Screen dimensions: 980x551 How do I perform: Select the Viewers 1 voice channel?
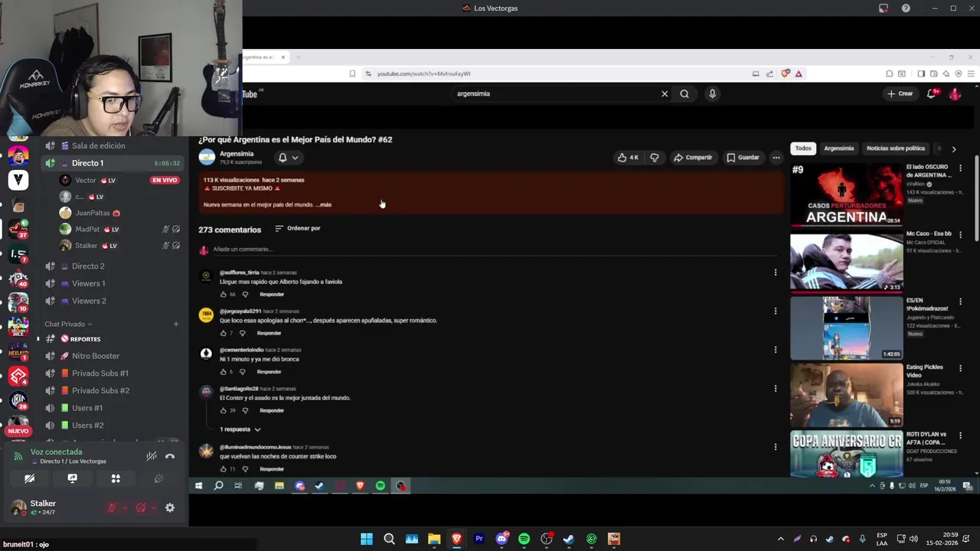pyautogui.click(x=89, y=283)
